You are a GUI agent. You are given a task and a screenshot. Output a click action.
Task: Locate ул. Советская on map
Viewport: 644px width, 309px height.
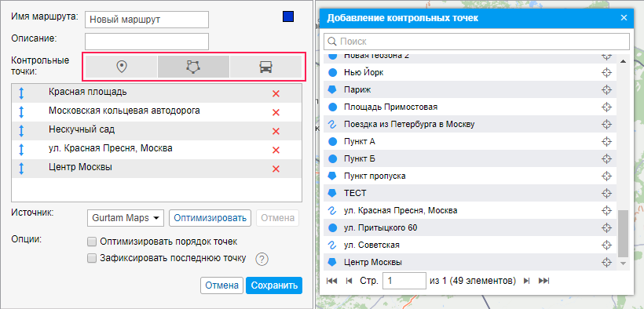(606, 245)
